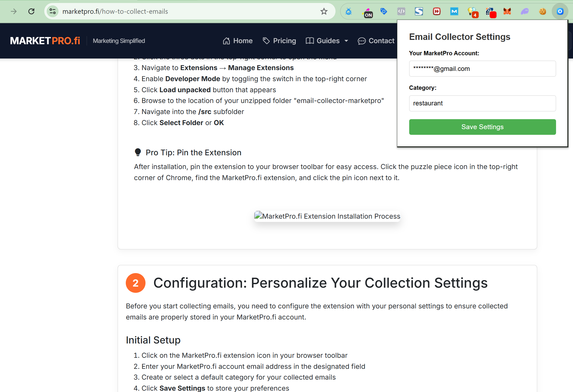Reload the current page
This screenshot has width=573, height=392.
31,11
